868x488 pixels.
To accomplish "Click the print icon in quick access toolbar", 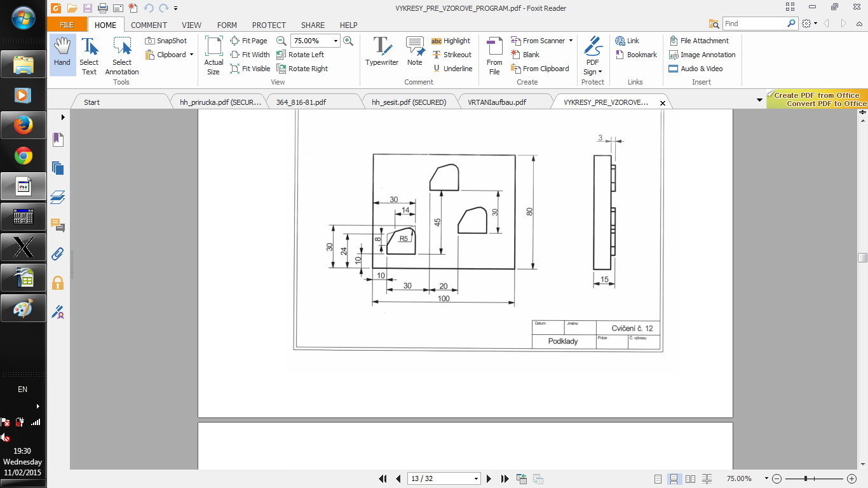I will 102,8.
